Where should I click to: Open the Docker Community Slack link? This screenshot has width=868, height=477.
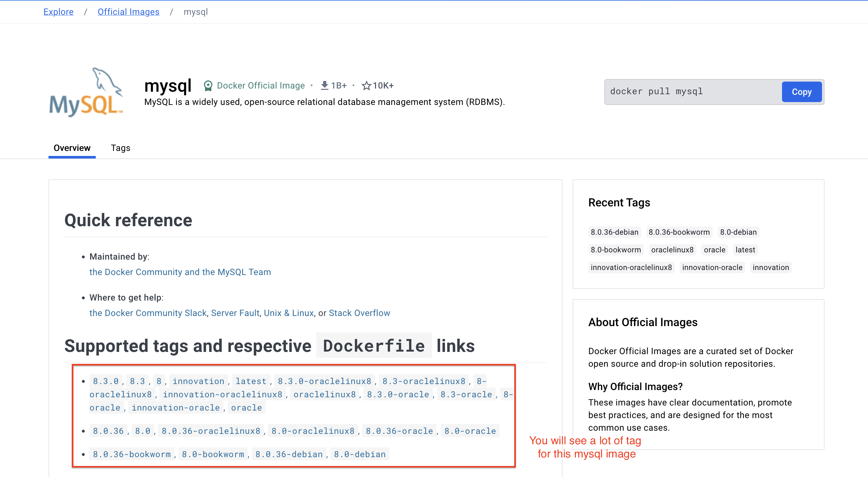[x=148, y=313]
